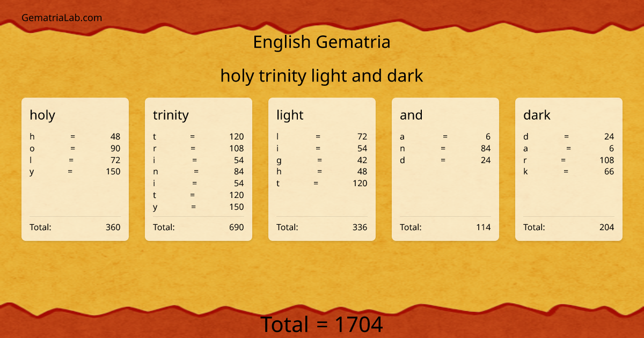The height and width of the screenshot is (338, 644).
Task: Click 'Total:' label in dark card
Action: (x=534, y=227)
